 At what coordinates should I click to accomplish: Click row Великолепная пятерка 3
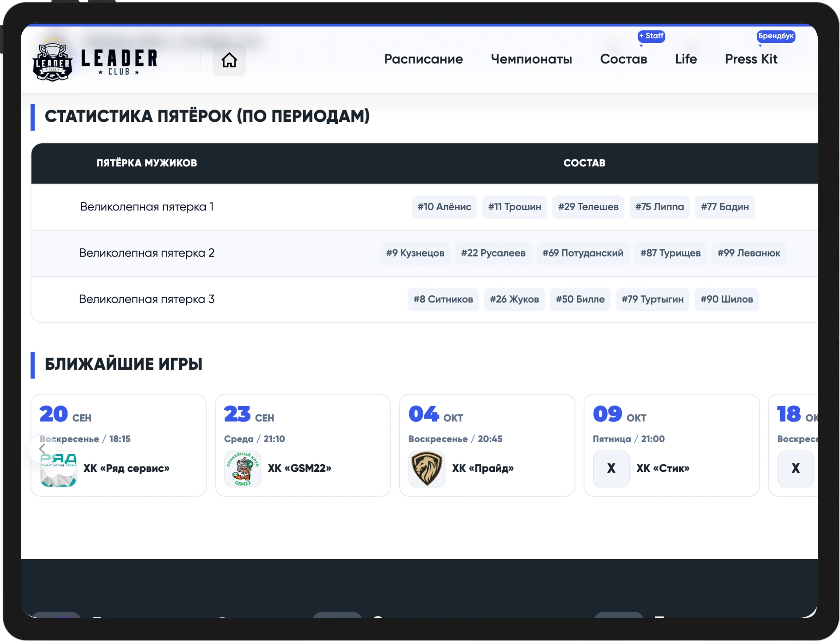tap(424, 299)
